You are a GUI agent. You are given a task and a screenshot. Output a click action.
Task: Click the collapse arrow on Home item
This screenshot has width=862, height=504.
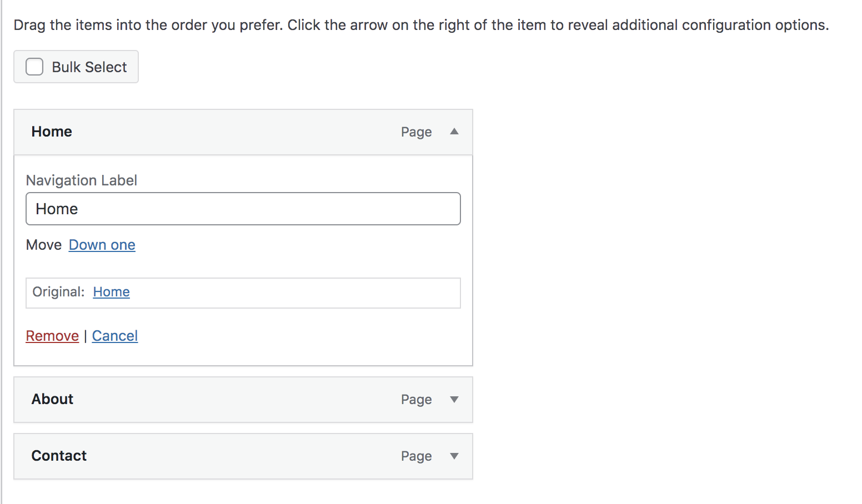coord(454,132)
